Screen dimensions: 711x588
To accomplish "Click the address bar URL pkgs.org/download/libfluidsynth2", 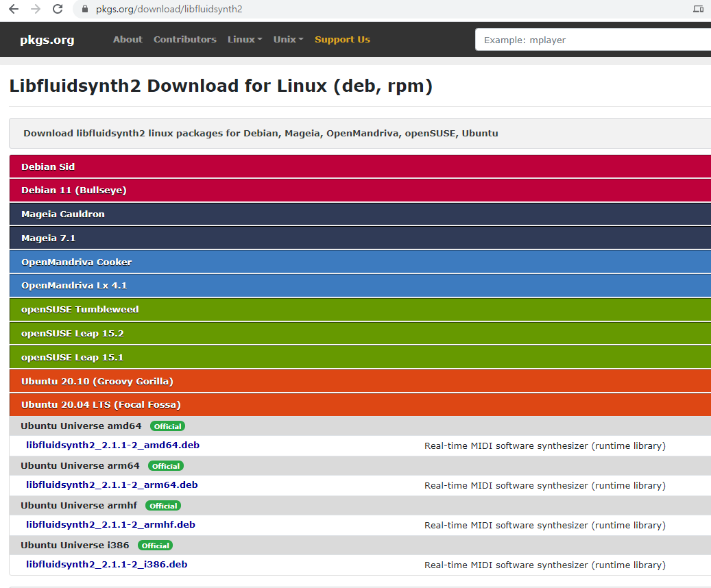I will pos(169,9).
